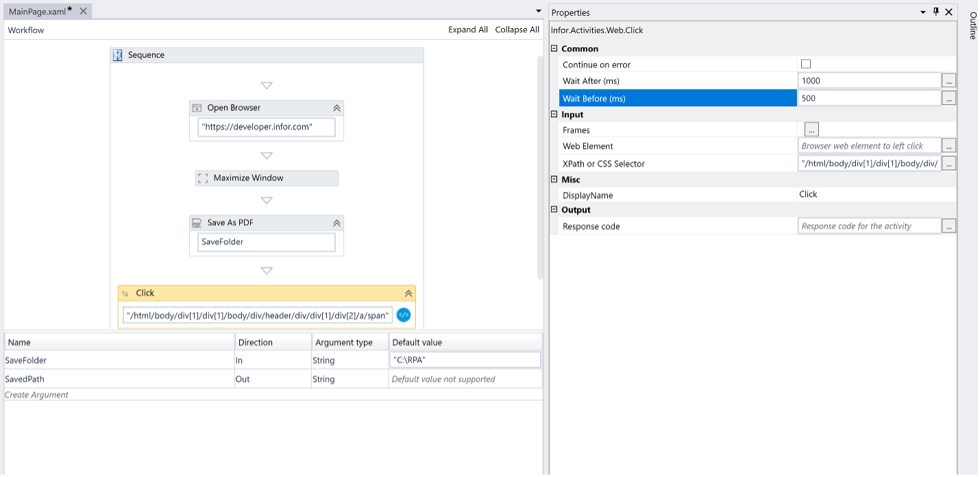This screenshot has width=980, height=477.
Task: Open the document tab list dropdown arrow
Action: [539, 12]
